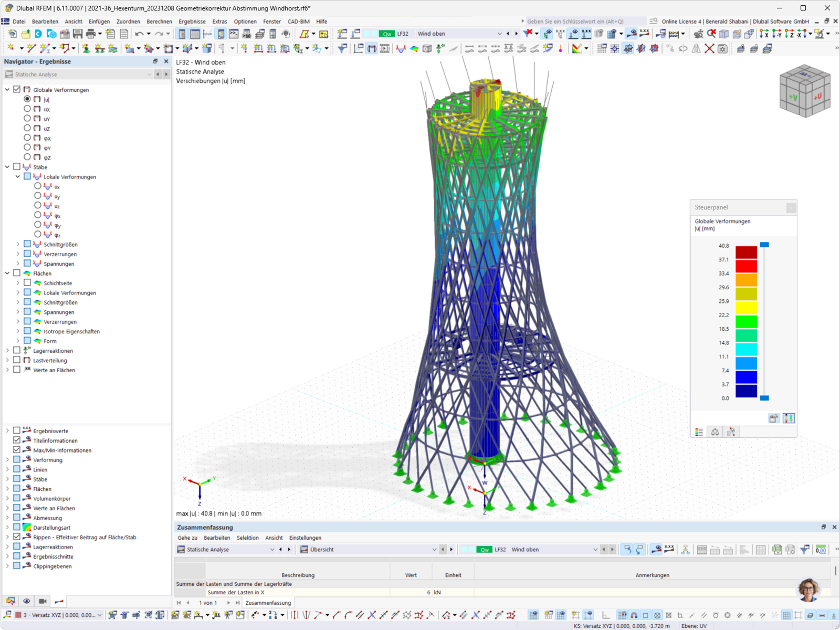Open the Ergebnisse menu
This screenshot has height=630, width=840.
tap(192, 22)
